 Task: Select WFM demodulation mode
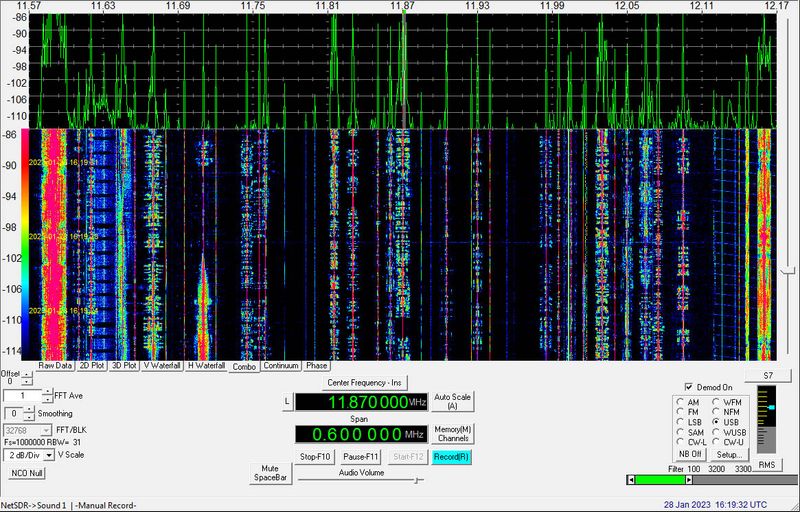(716, 402)
